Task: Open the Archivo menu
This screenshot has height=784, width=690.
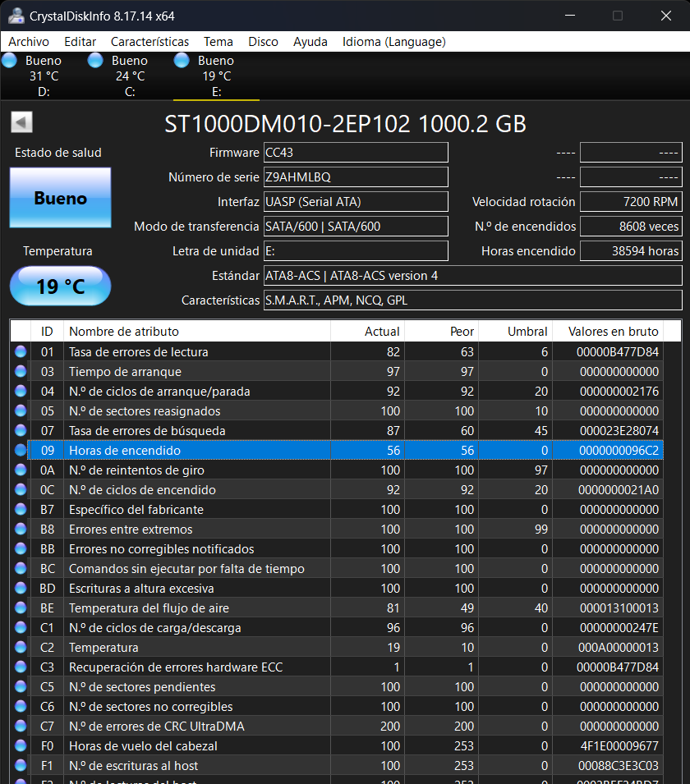Action: [29, 41]
